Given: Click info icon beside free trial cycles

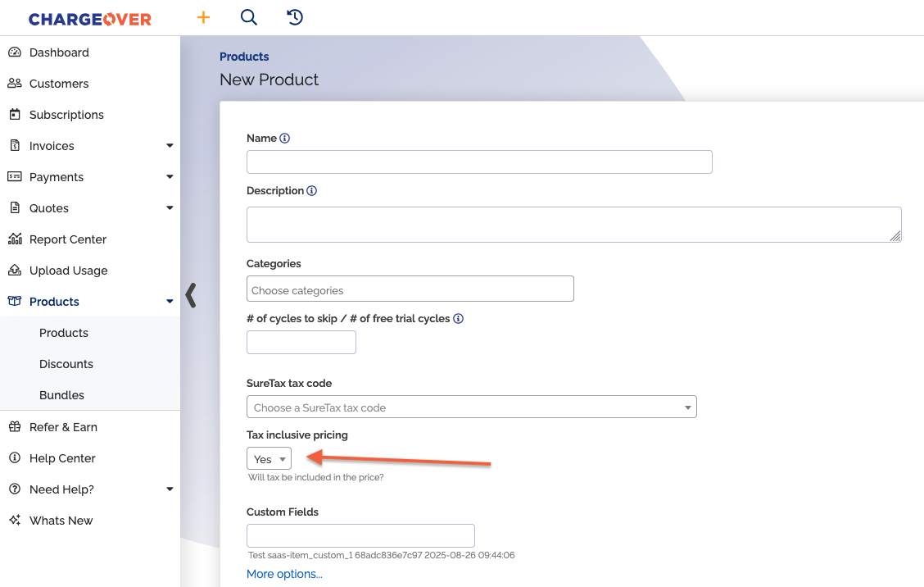Looking at the screenshot, I should [459, 319].
